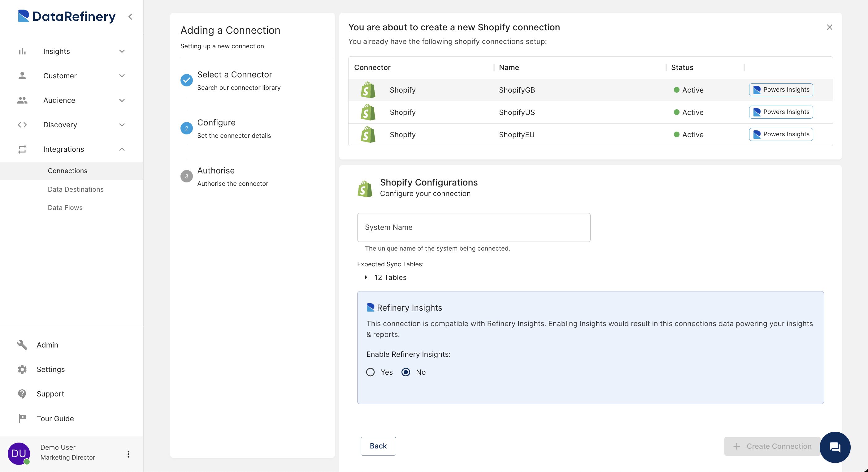868x472 pixels.
Task: Click the Demo User name
Action: [58, 447]
